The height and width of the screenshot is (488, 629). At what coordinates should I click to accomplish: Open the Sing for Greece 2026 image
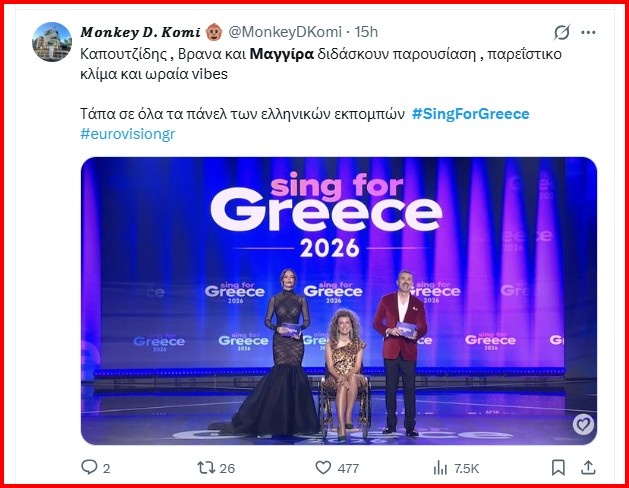point(339,300)
